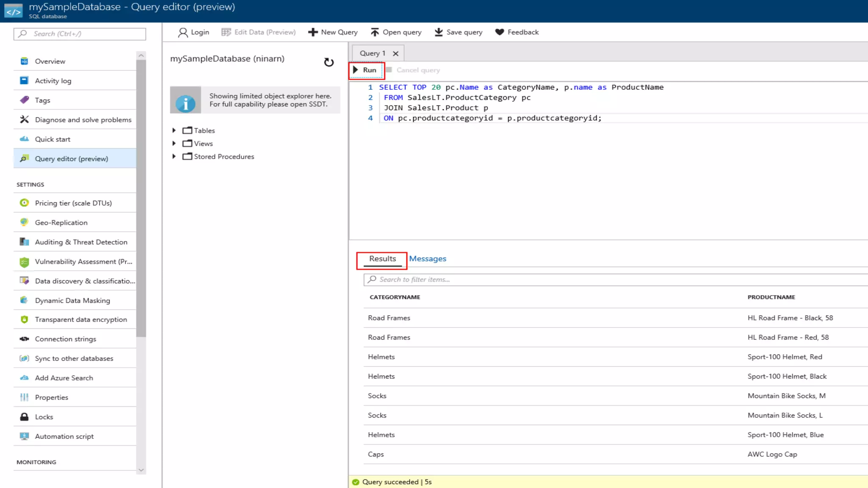Focus the sidebar Search (Ctrl+/) box
Image resolution: width=868 pixels, height=488 pixels.
click(x=80, y=34)
